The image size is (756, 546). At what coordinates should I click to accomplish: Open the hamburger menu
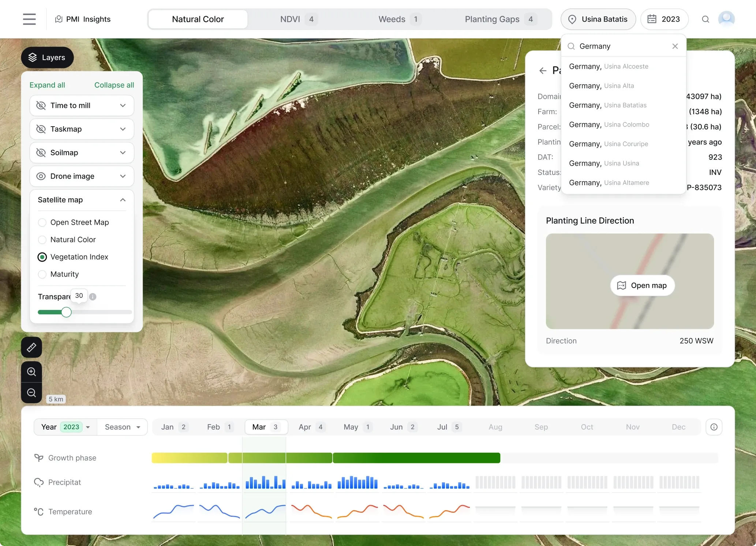pos(29,19)
